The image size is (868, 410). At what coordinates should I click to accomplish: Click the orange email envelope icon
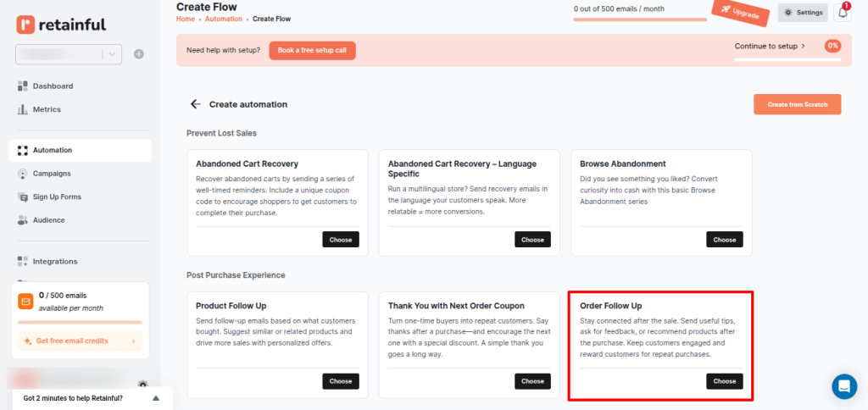coord(25,302)
